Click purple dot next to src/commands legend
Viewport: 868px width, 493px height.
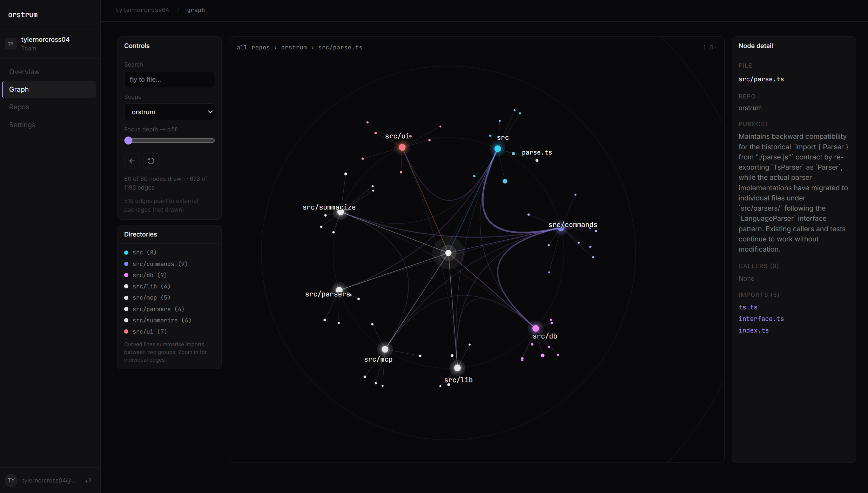click(x=126, y=264)
